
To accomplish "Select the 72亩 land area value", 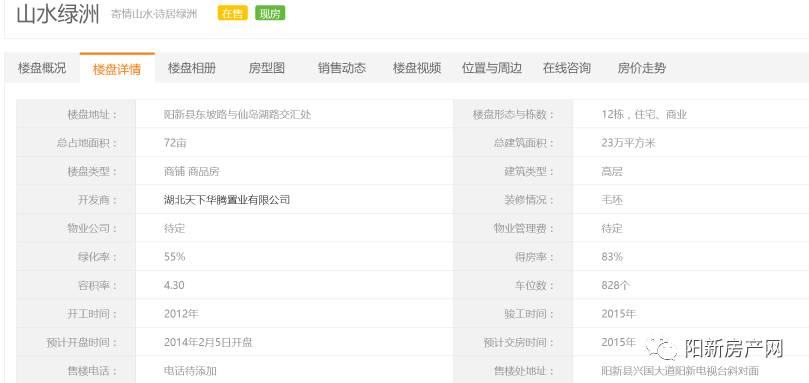I will tap(175, 143).
